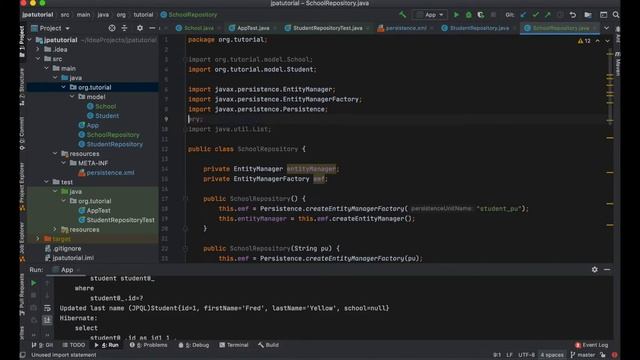Viewport: 640px width, 360px height.
Task: Collapse the src folder
Action: point(38,59)
